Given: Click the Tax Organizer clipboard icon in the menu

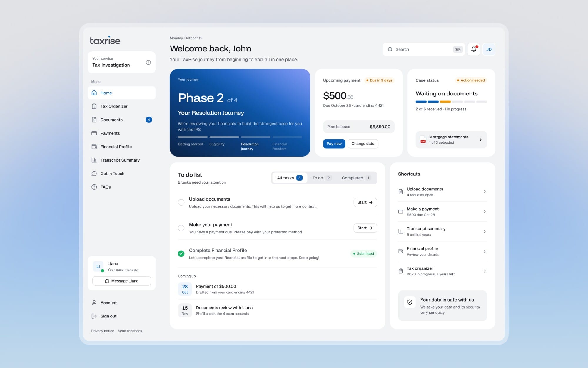Looking at the screenshot, I should pyautogui.click(x=94, y=106).
